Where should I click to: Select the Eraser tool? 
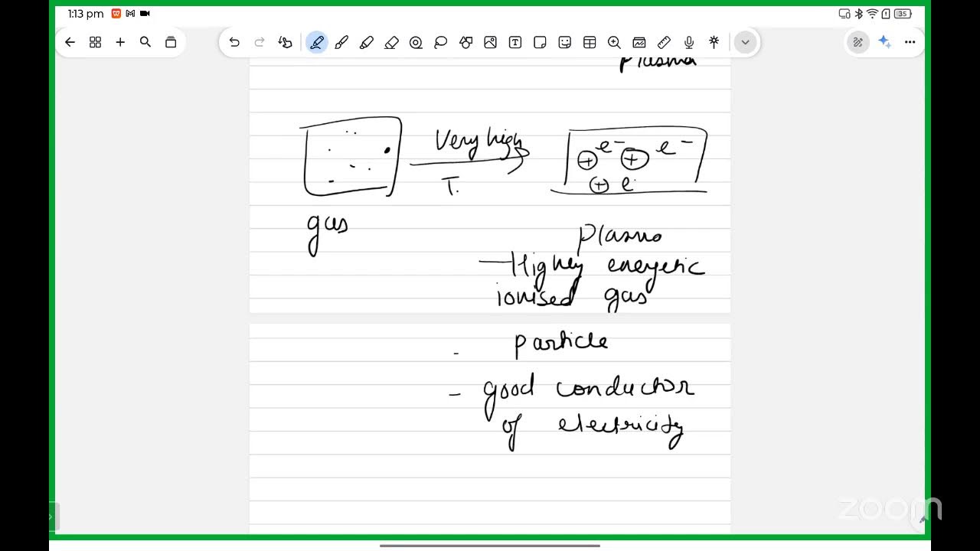[x=391, y=43]
